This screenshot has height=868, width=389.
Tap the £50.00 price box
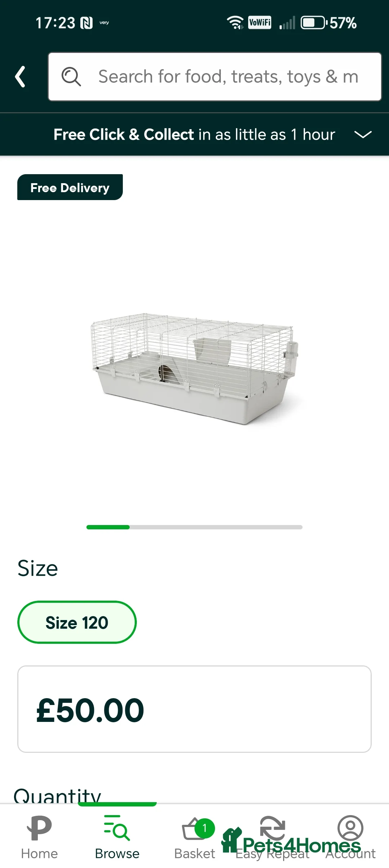(194, 709)
